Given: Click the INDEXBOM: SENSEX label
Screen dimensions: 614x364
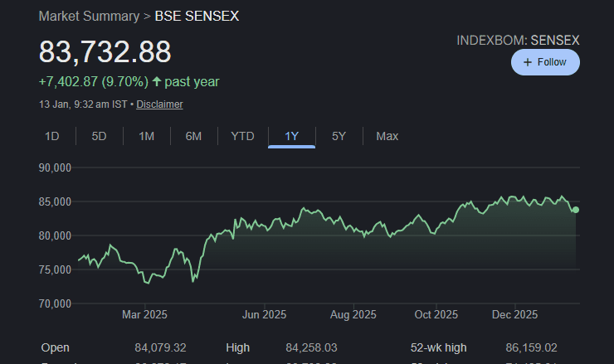Looking at the screenshot, I should 518,41.
